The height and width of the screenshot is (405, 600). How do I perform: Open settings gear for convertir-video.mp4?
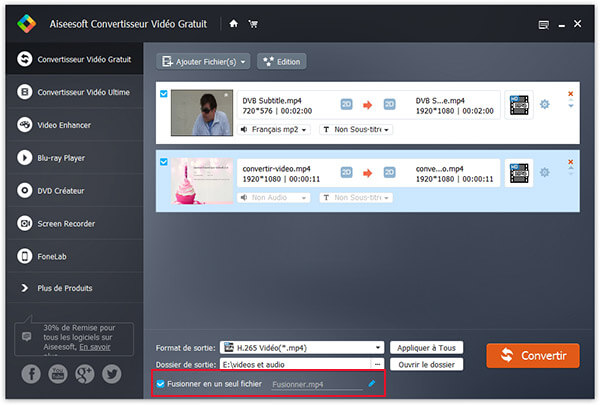pyautogui.click(x=545, y=172)
